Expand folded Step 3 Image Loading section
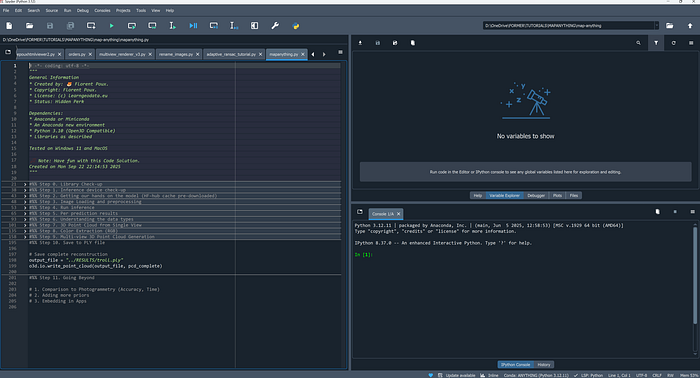700x378 pixels. click(x=25, y=202)
